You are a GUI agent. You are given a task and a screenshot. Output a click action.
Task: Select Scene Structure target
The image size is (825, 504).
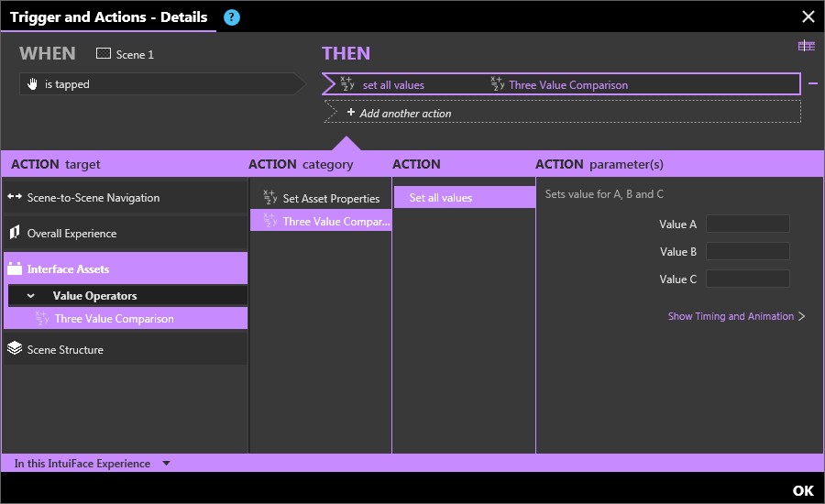click(126, 349)
